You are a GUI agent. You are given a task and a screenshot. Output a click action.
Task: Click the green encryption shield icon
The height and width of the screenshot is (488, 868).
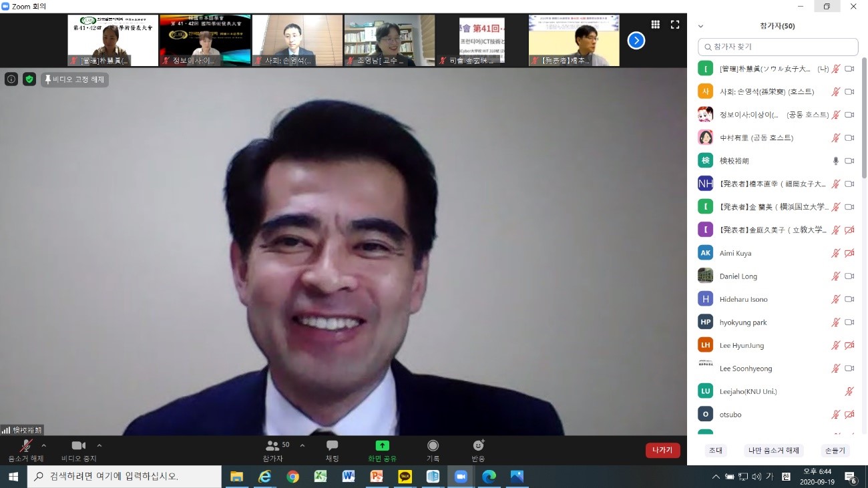coord(29,79)
